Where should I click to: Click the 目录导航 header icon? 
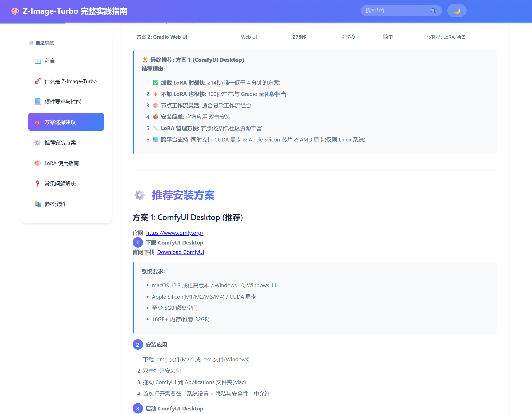[31, 43]
